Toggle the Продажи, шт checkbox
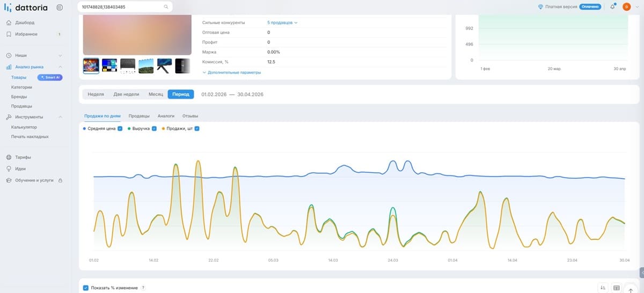The height and width of the screenshot is (293, 644). click(197, 129)
